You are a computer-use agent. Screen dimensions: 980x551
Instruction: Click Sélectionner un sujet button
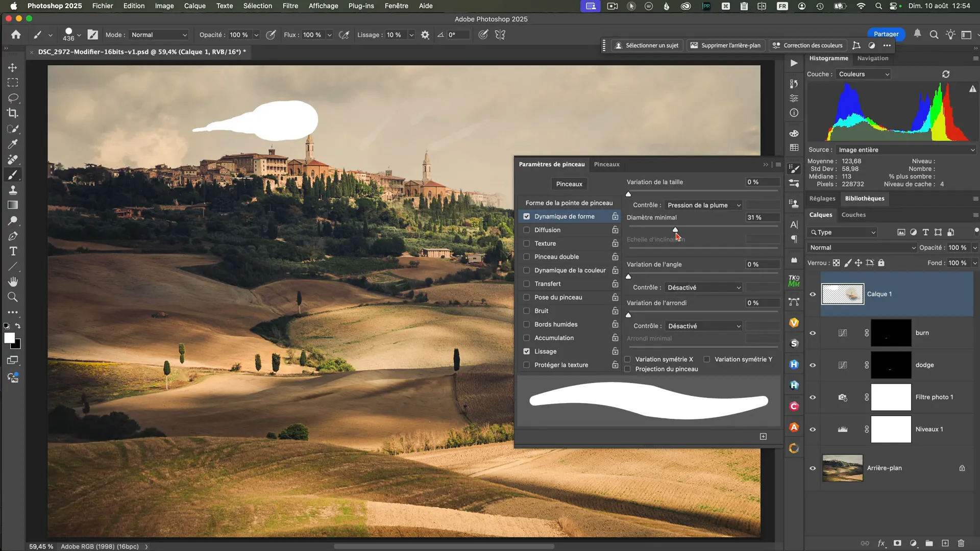(x=647, y=45)
